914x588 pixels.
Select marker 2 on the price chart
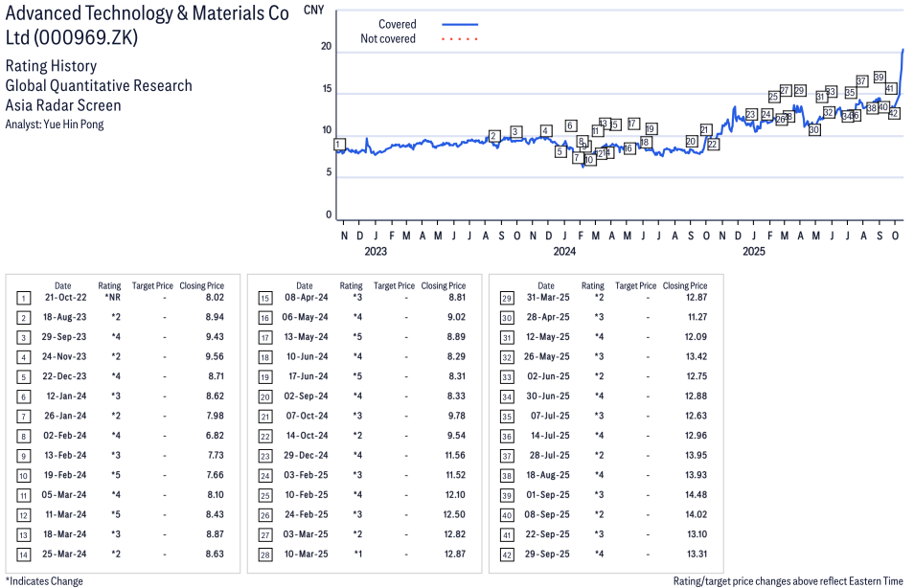tap(494, 136)
